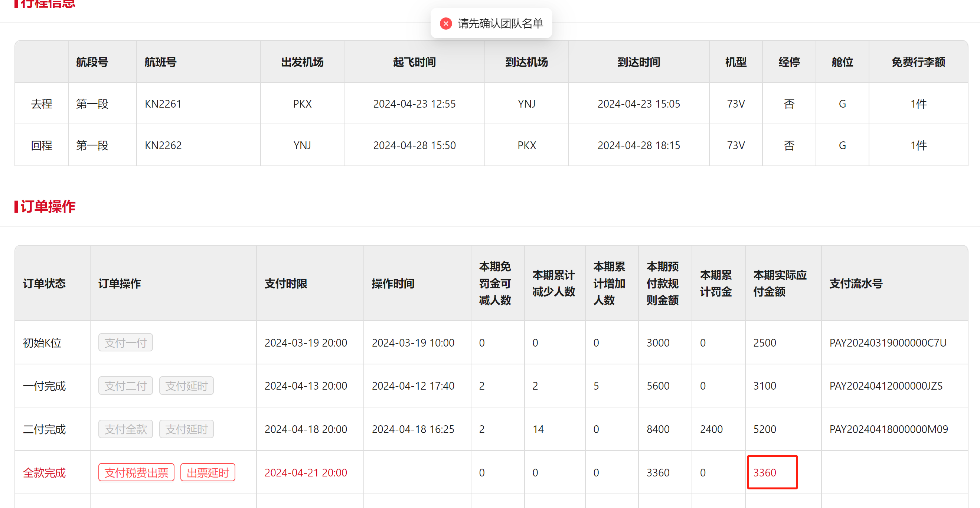Click 支付延时 in the 一付完成 row
This screenshot has height=508, width=980.
[186, 386]
